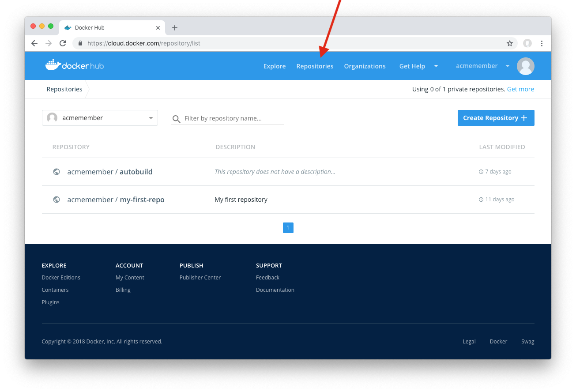Viewport: 576px width, 392px height.
Task: Click the Chrome profile icon
Action: click(527, 43)
